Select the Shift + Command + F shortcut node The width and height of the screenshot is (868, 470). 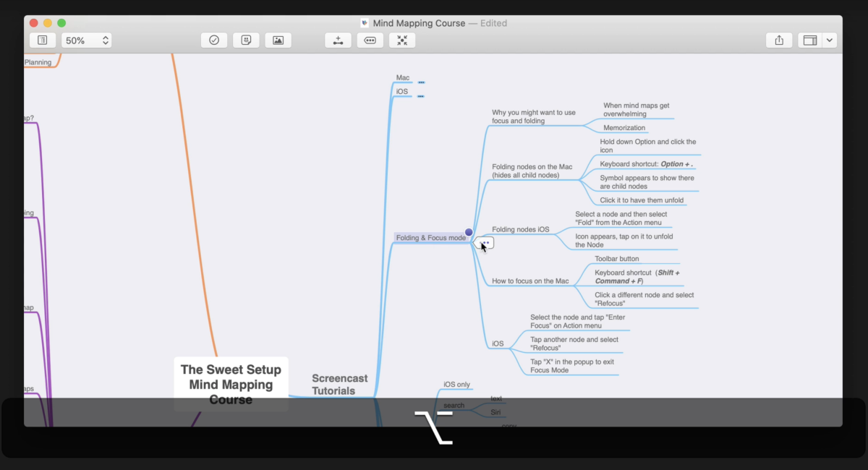coord(637,277)
